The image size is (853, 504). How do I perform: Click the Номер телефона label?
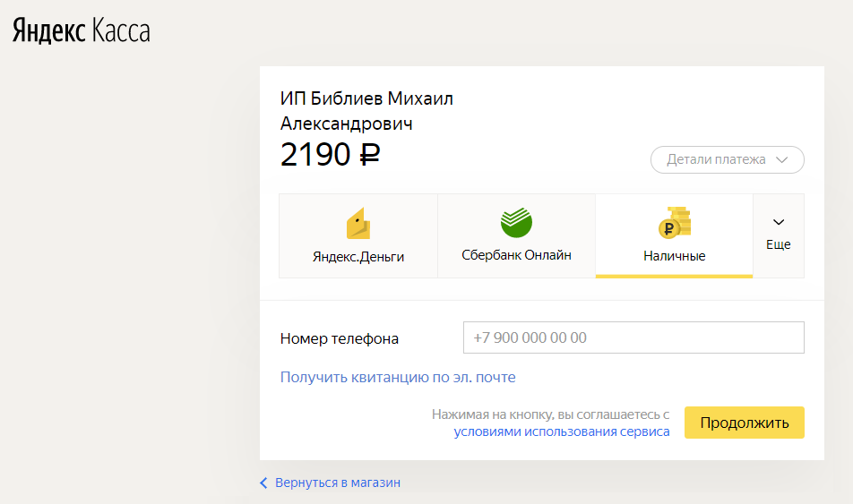click(340, 338)
